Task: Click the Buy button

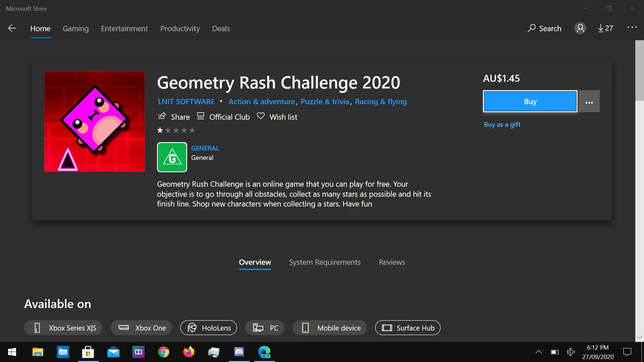Action: click(530, 101)
